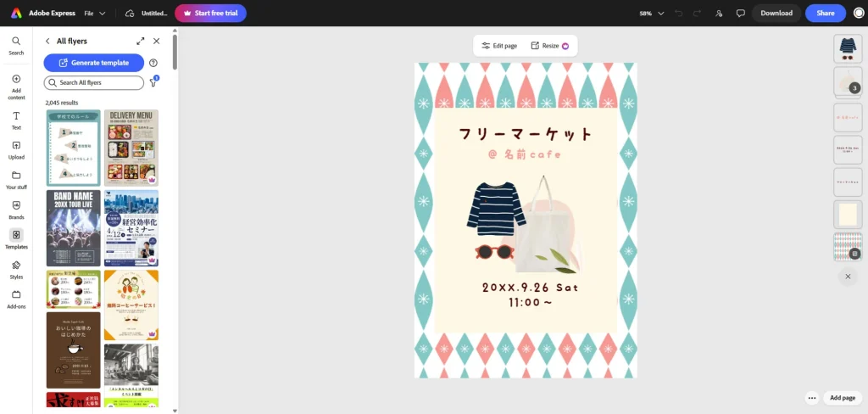Click the Search All flyers field

tap(94, 82)
